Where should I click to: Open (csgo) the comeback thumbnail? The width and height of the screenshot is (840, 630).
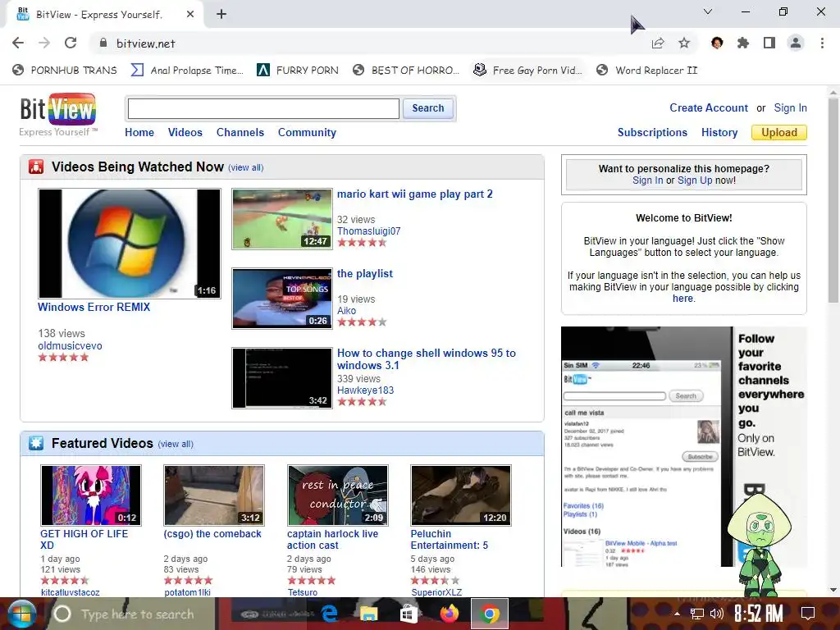click(214, 495)
